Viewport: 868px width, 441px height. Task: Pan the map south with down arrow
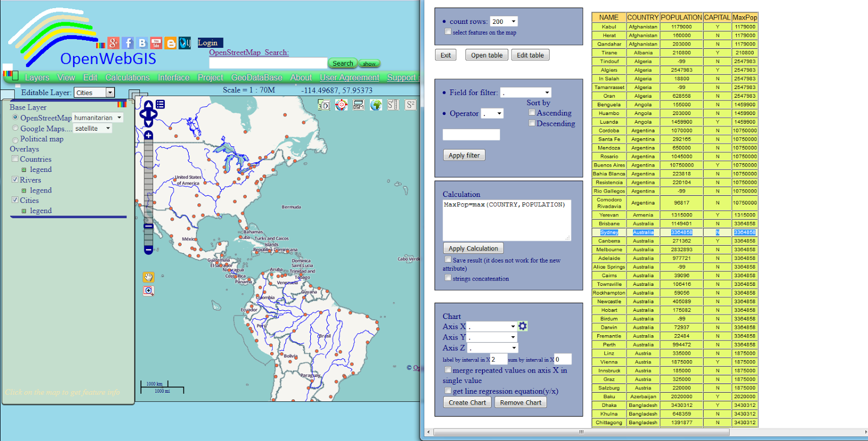click(x=148, y=124)
